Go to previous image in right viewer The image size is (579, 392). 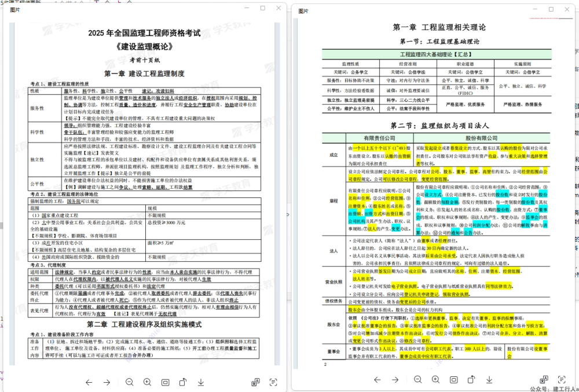(x=377, y=379)
